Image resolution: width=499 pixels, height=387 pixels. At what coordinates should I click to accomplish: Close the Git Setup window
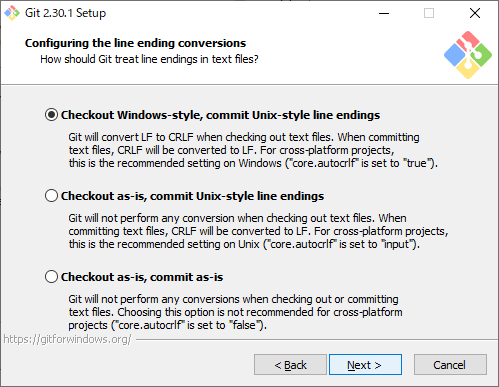(475, 13)
